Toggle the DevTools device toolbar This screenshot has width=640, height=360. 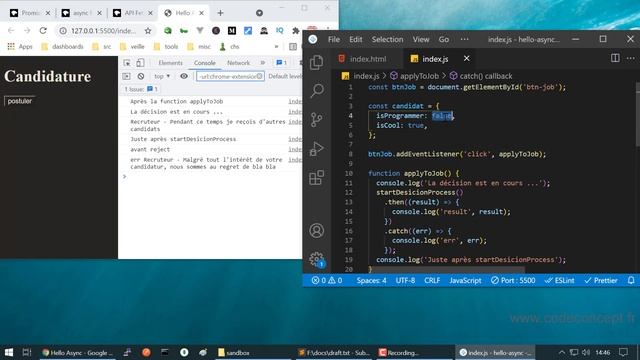(140, 63)
